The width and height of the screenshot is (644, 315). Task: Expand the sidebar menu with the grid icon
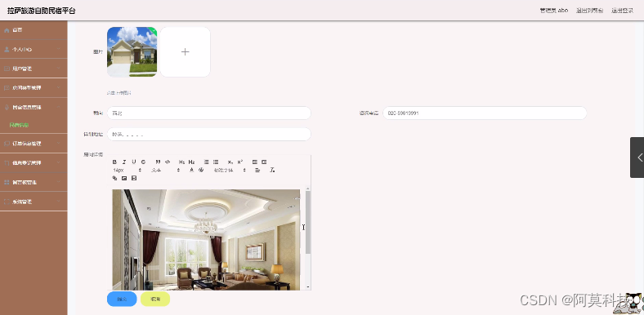pyautogui.click(x=34, y=182)
